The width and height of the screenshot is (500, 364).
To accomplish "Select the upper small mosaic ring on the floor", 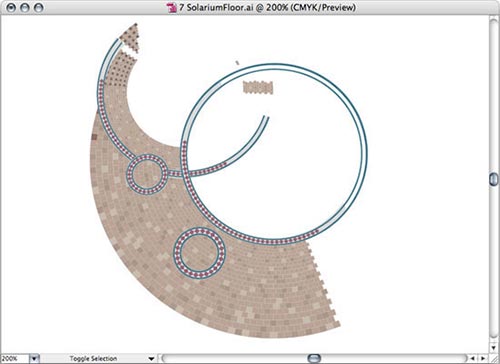I will tap(147, 174).
